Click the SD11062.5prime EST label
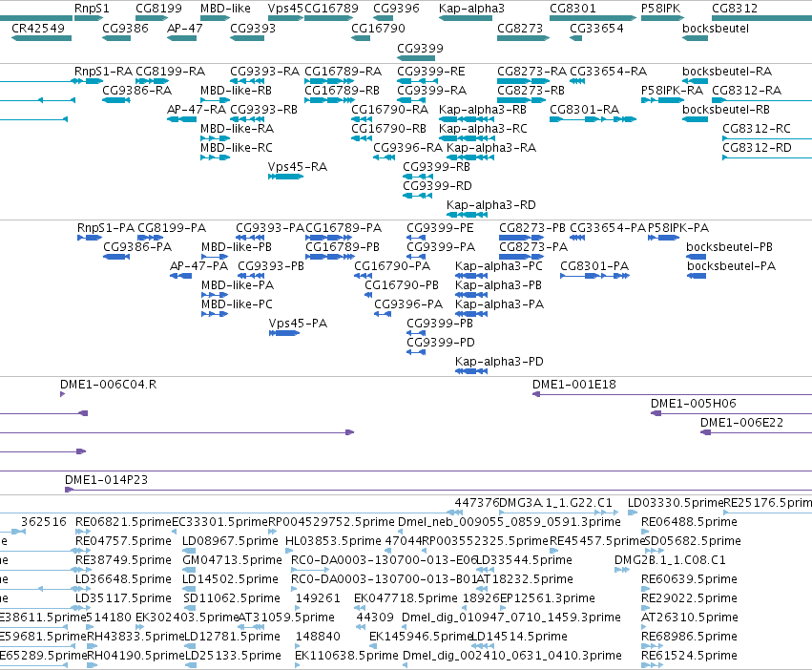 (232, 598)
